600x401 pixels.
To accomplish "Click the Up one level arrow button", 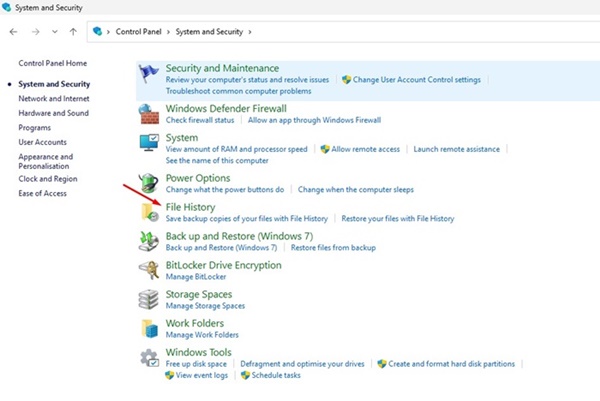I will pyautogui.click(x=73, y=32).
